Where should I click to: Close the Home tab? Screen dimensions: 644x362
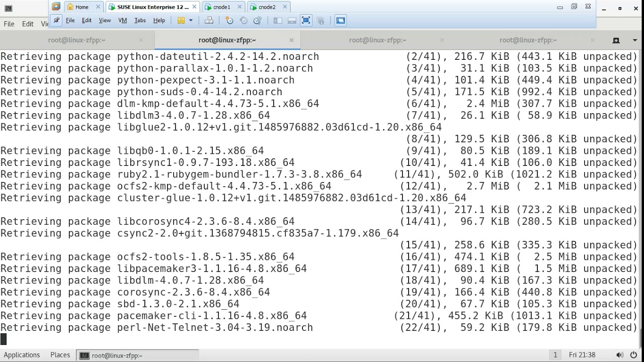point(98,7)
